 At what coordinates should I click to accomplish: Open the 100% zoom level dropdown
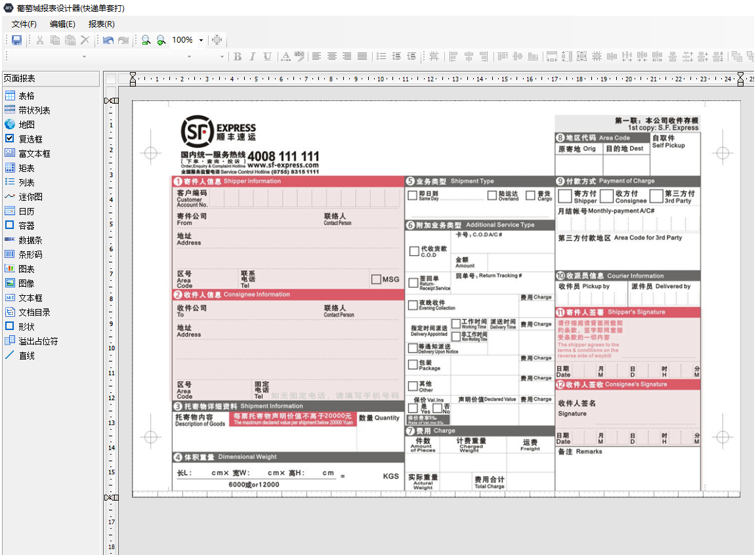[201, 40]
